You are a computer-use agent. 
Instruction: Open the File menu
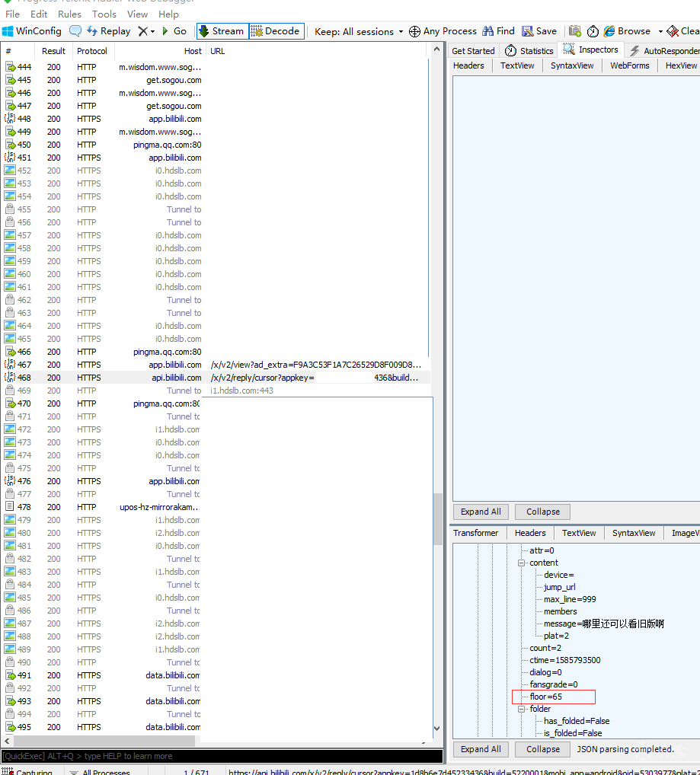coord(12,14)
